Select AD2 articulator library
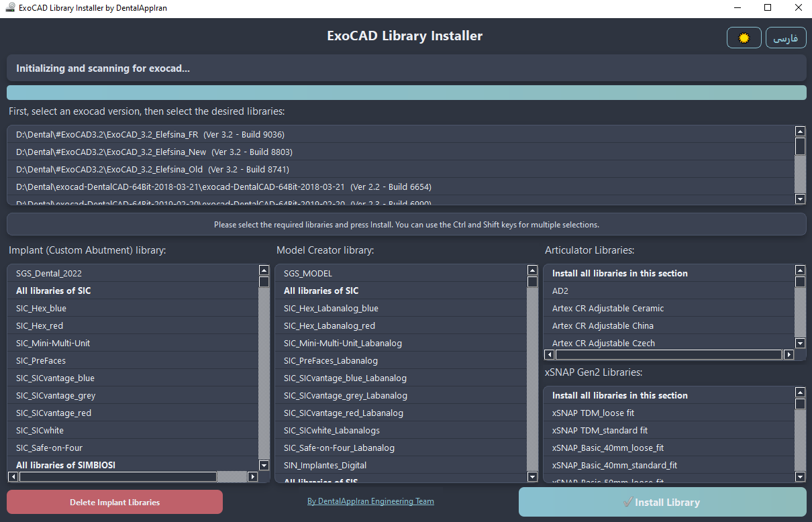 point(560,291)
